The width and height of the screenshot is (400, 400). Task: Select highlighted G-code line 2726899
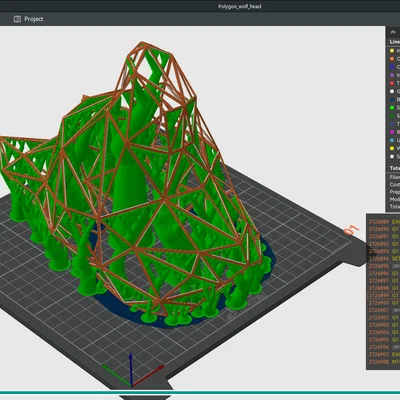tap(383, 295)
